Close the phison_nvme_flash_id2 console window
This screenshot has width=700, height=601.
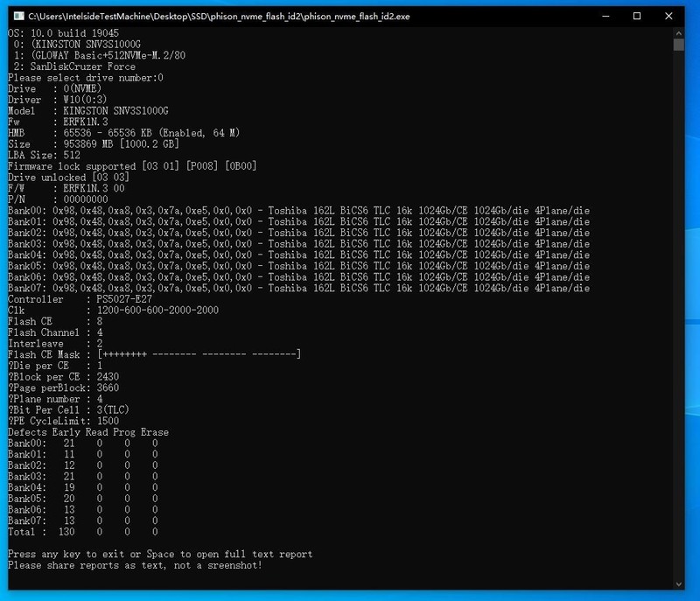point(668,16)
